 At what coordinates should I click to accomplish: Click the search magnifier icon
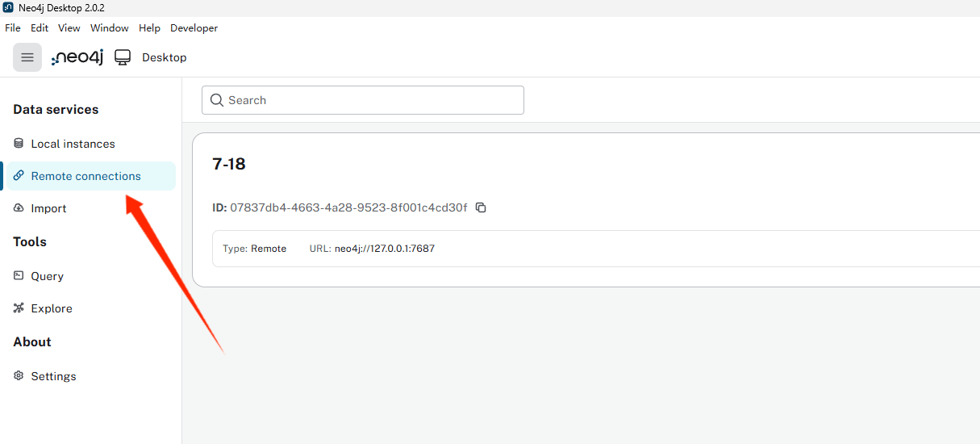(x=216, y=100)
